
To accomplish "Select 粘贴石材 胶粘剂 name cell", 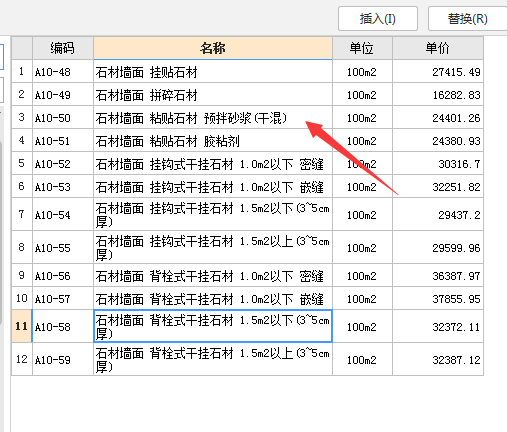I will [x=213, y=141].
